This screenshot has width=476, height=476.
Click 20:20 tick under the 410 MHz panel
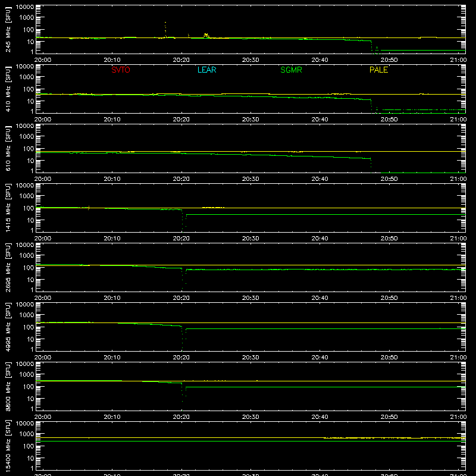[x=181, y=120]
